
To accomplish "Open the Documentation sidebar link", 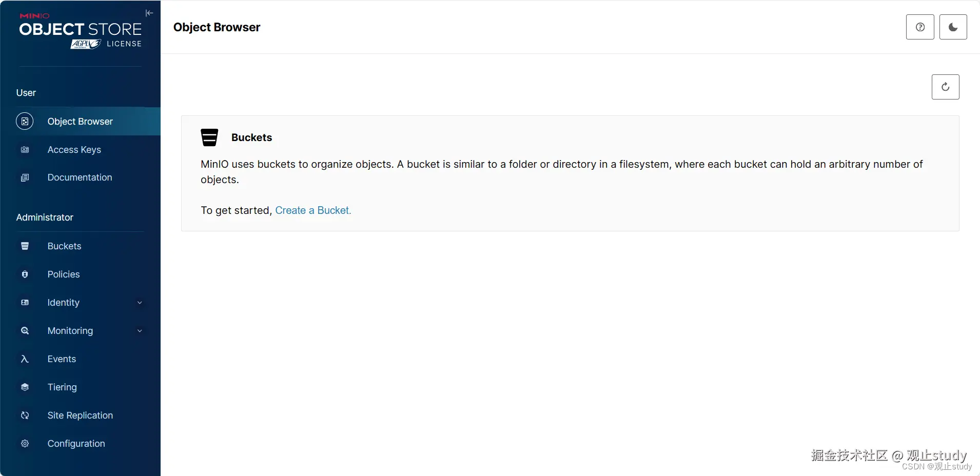I will coord(80,177).
